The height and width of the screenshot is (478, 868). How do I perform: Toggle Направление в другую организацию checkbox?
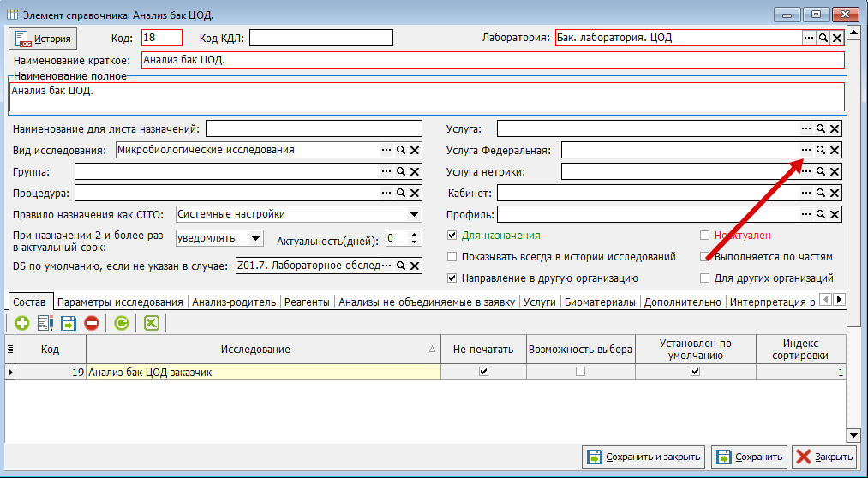452,278
